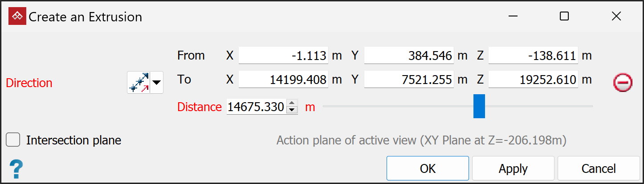Increase Distance with the up spinner arrow

(292, 104)
